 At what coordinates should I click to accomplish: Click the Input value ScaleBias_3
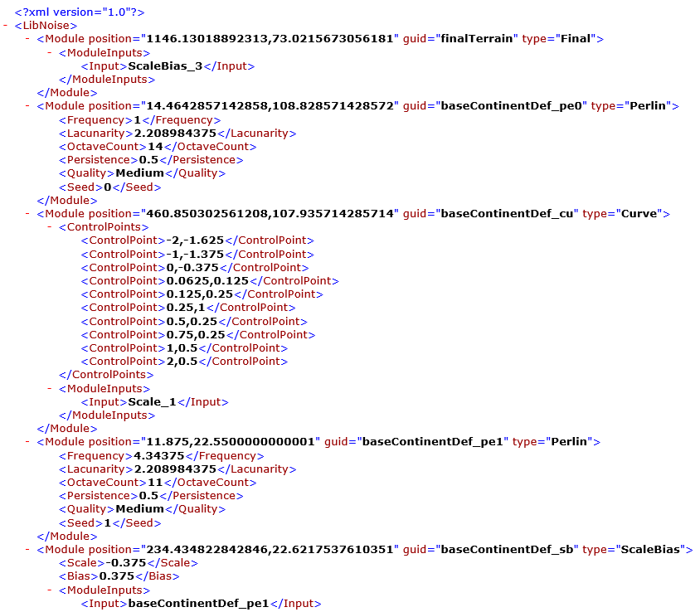(x=165, y=66)
